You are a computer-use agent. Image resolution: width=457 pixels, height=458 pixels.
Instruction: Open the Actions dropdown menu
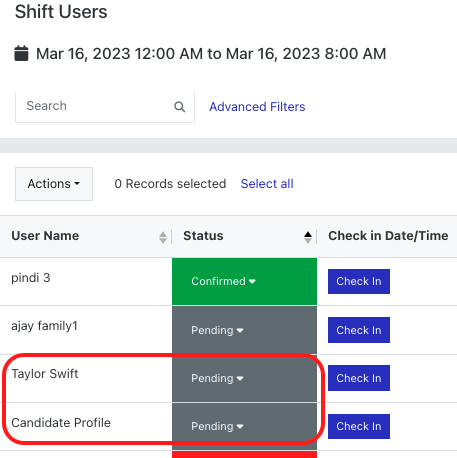pos(54,184)
